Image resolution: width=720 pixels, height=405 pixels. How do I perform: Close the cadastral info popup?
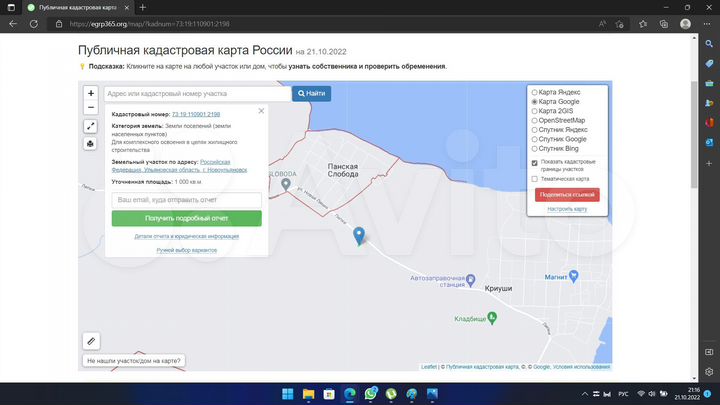click(x=261, y=111)
